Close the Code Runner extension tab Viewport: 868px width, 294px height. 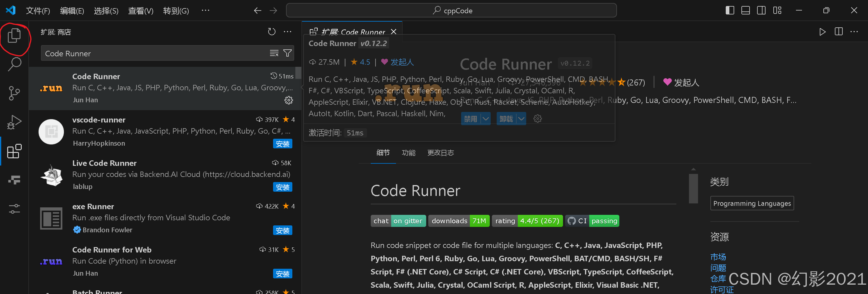point(394,32)
